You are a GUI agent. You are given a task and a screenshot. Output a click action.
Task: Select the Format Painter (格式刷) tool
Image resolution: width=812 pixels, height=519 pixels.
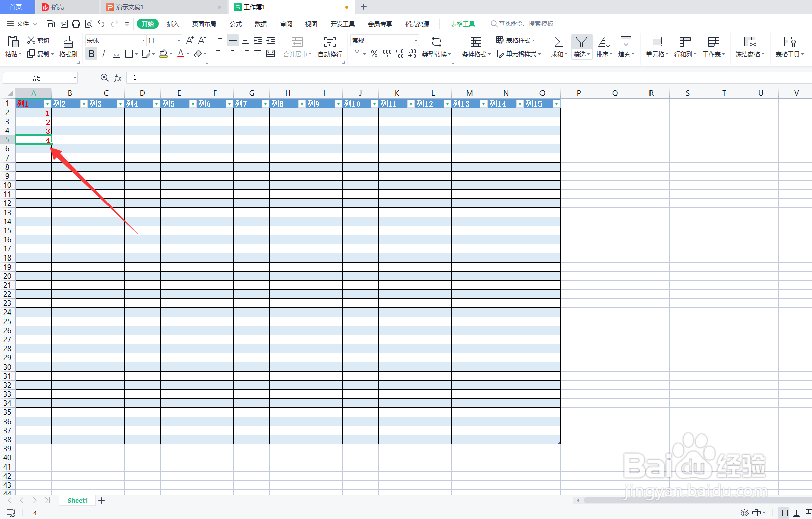pos(68,46)
